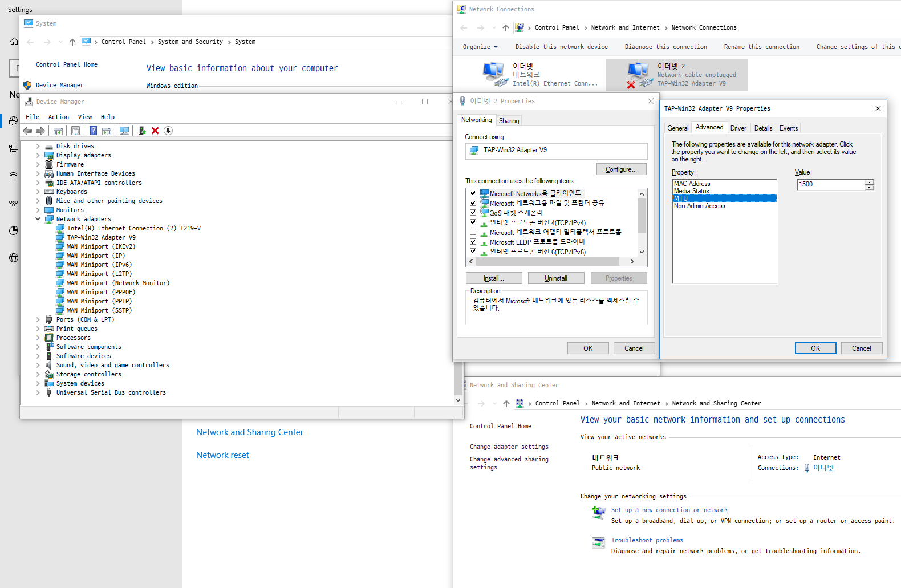Expand Display adapters tree node

[x=38, y=155]
